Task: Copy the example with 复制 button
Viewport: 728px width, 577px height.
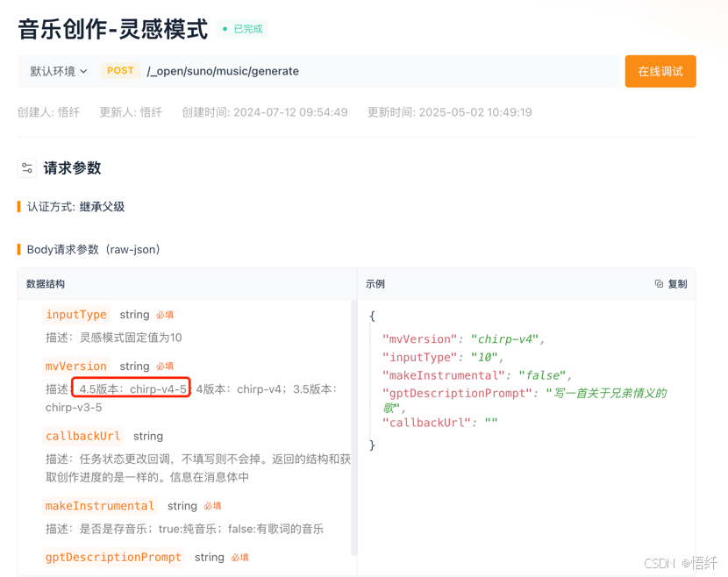Action: 671,283
